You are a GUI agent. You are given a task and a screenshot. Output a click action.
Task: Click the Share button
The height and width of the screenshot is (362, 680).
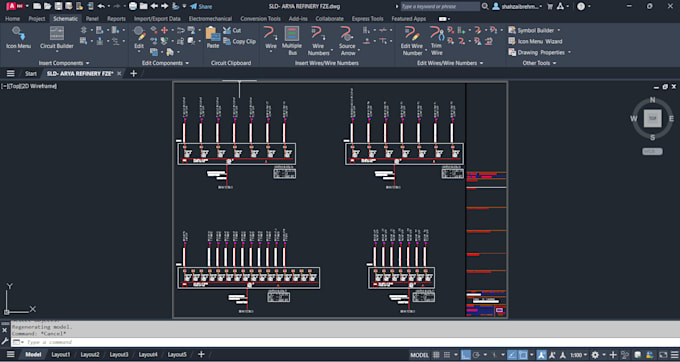(x=201, y=6)
